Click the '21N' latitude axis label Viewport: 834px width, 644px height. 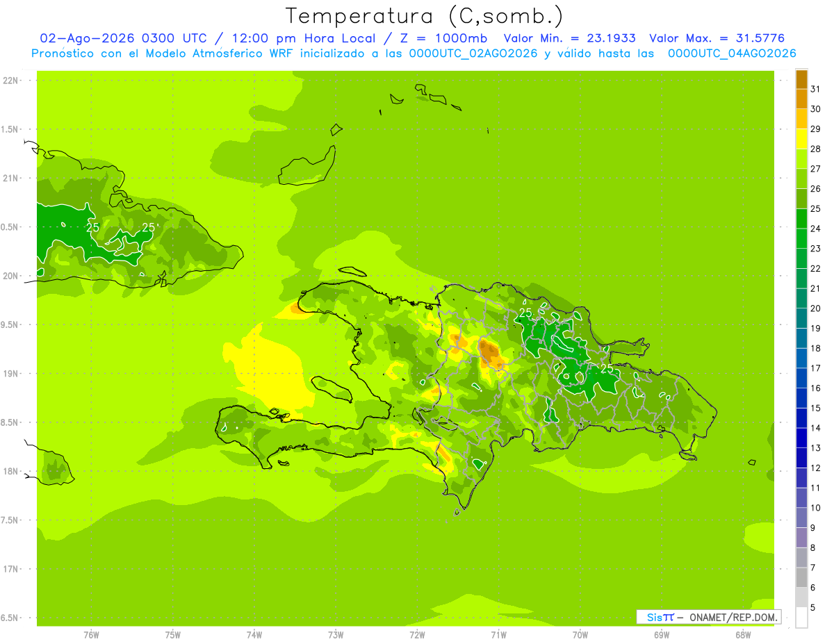pyautogui.click(x=11, y=179)
